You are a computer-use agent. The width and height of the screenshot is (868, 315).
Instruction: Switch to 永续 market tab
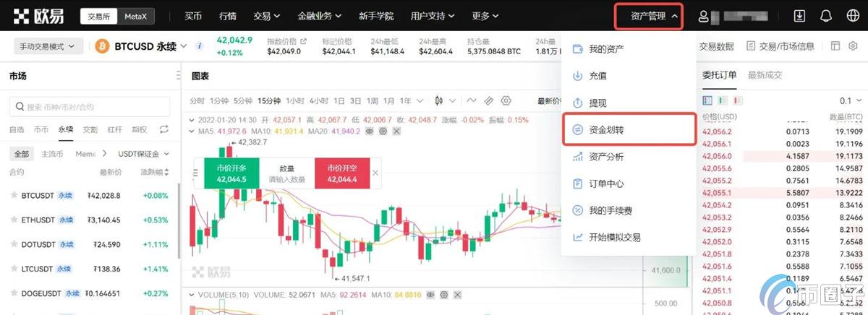coord(66,129)
